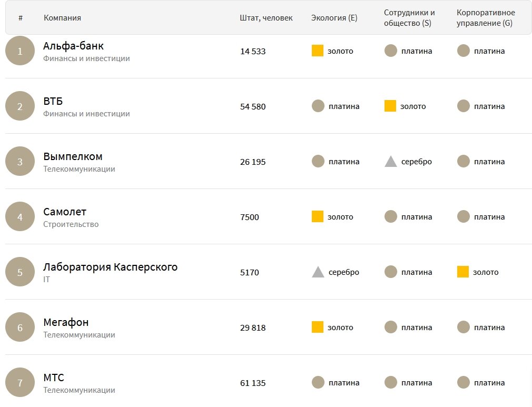The image size is (532, 407).
Task: Click Мегафон's gold square in Экология
Action: tap(318, 327)
